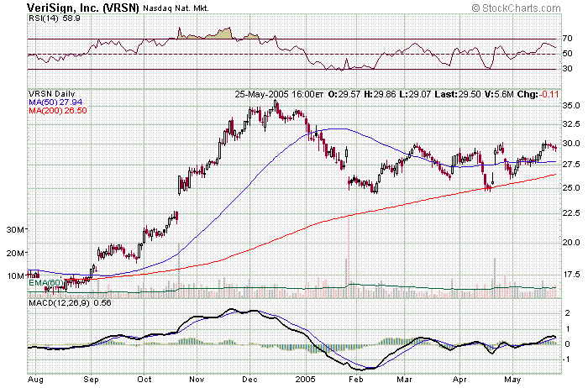Click the Aug marker on time axis

[x=35, y=380]
